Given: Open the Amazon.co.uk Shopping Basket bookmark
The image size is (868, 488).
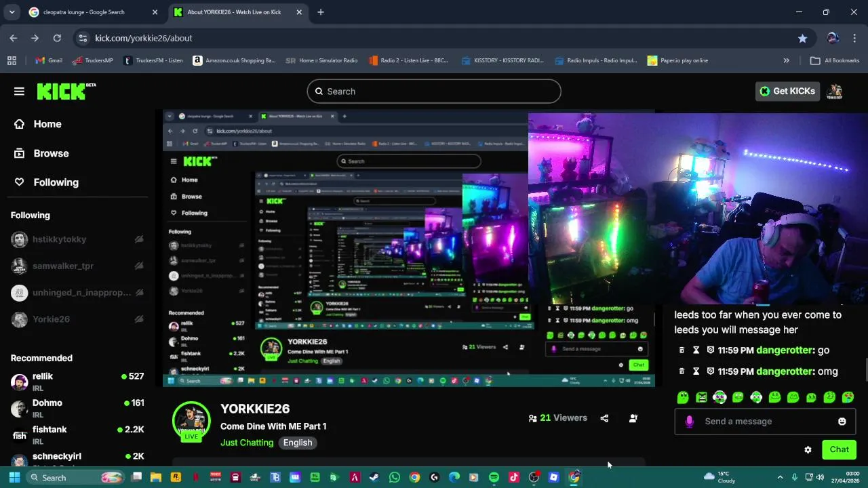Looking at the screenshot, I should click(234, 60).
